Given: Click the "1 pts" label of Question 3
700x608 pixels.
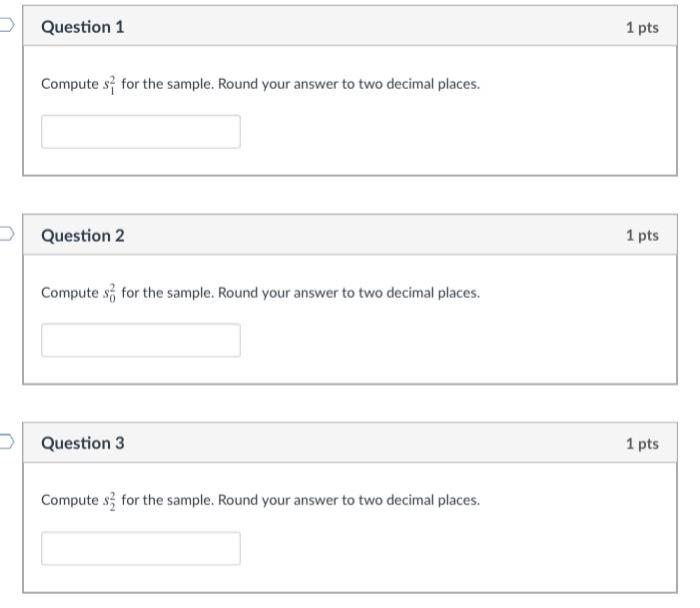Looking at the screenshot, I should pos(642,443).
